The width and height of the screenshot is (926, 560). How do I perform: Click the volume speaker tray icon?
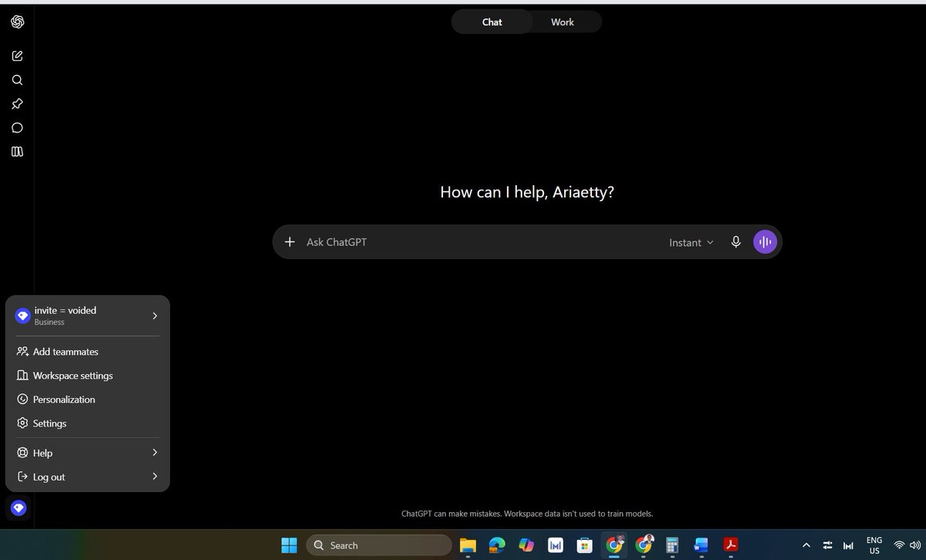pyautogui.click(x=915, y=545)
